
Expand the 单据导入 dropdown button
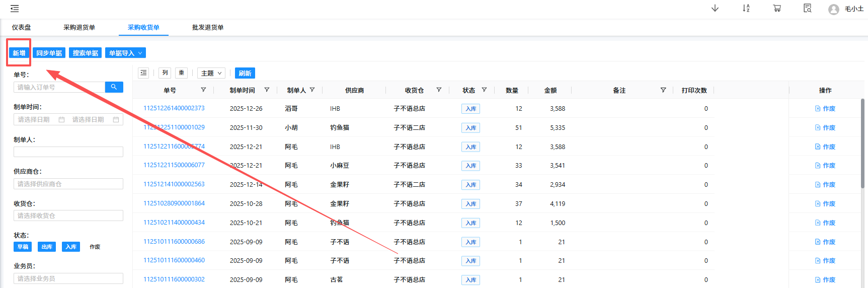tap(125, 53)
